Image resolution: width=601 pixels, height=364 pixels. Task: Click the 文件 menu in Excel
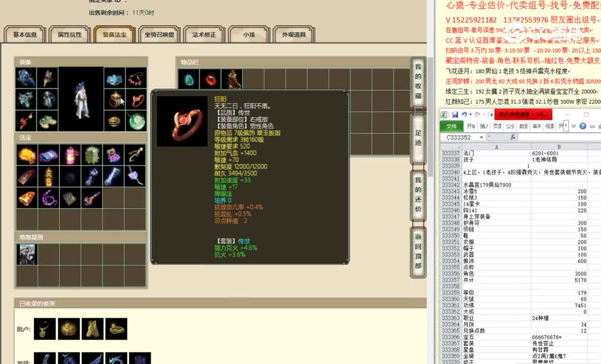coord(451,126)
